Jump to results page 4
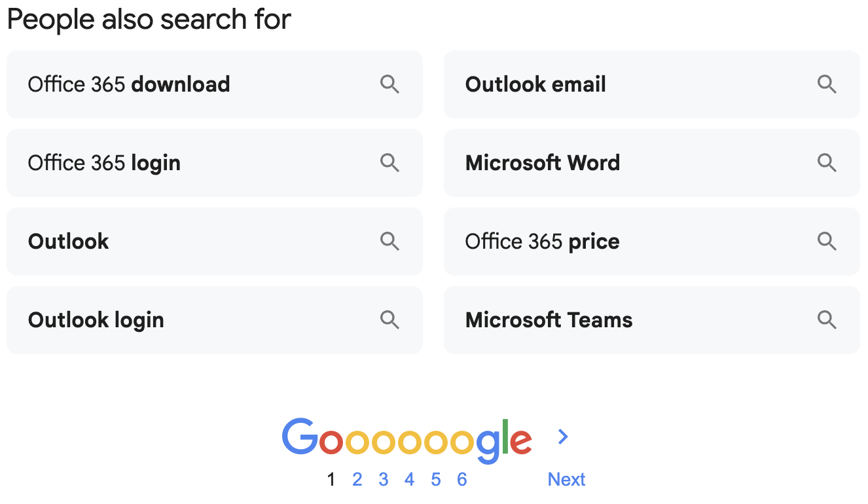868x504 pixels. (x=410, y=479)
